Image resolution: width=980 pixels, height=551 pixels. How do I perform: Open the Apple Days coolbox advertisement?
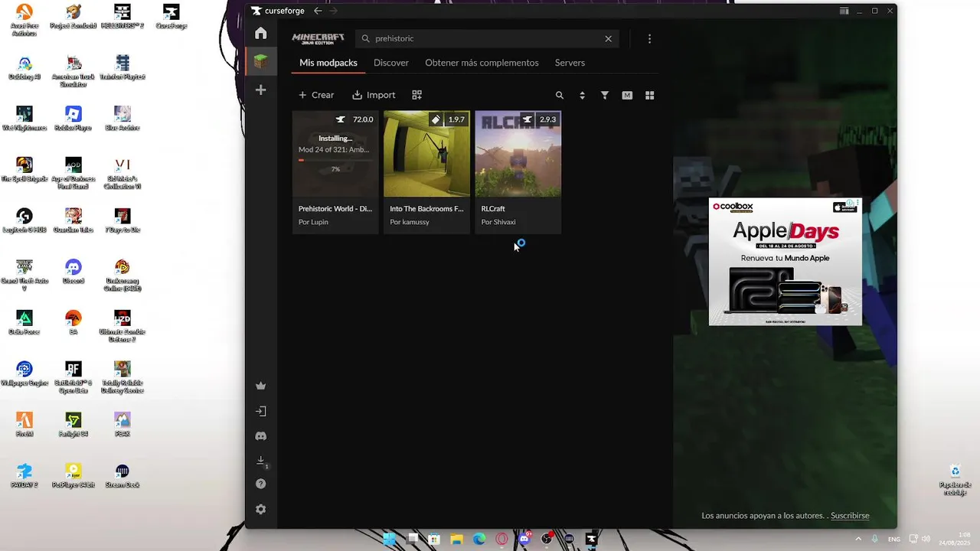click(x=785, y=262)
